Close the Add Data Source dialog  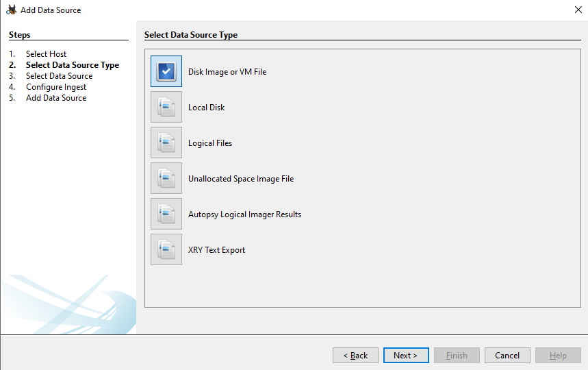pyautogui.click(x=577, y=10)
